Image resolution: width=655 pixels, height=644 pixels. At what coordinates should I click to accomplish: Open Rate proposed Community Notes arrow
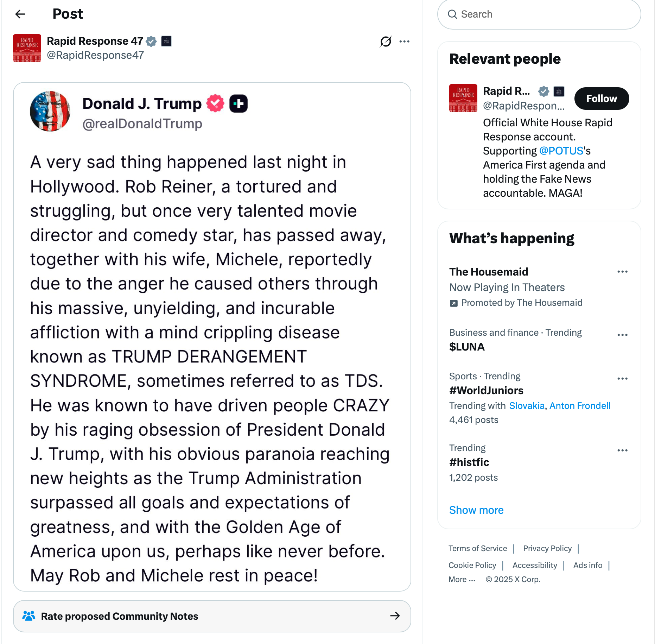395,616
